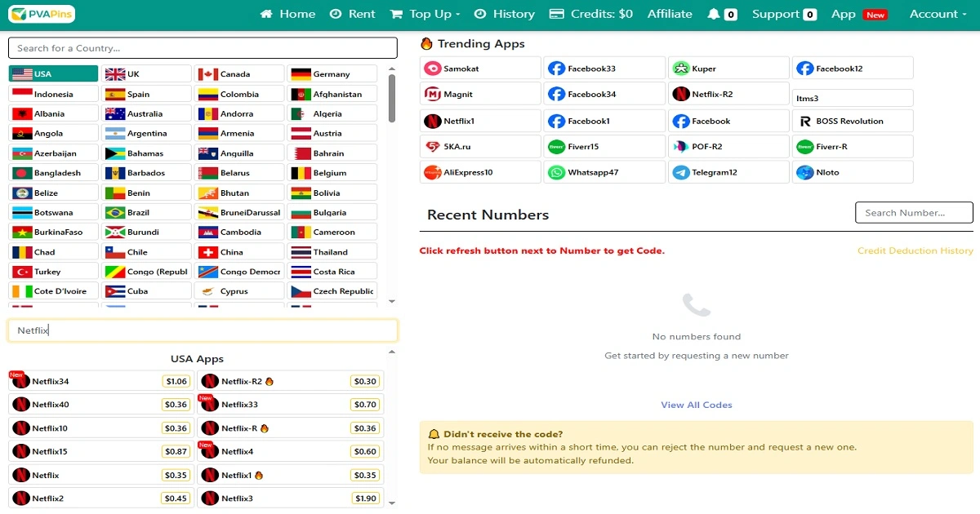Select Netflix3 app priced $1.90
Screen dimensions: 980x514
click(x=290, y=498)
